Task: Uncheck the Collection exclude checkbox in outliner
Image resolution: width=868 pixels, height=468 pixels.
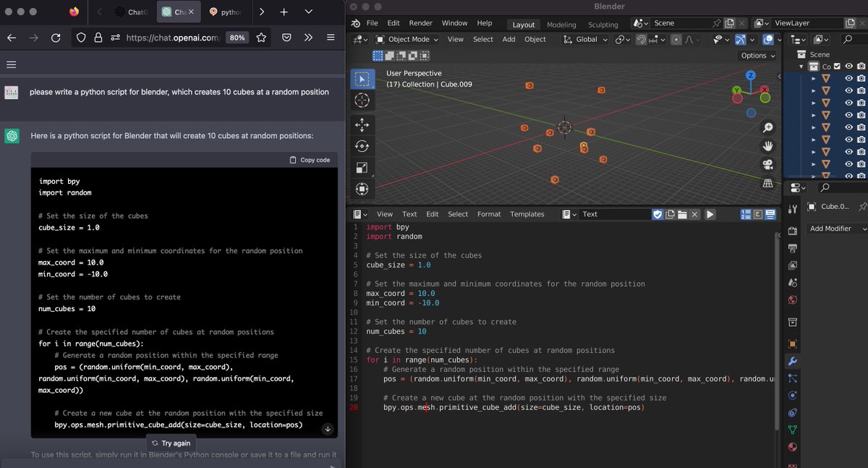Action: point(837,67)
